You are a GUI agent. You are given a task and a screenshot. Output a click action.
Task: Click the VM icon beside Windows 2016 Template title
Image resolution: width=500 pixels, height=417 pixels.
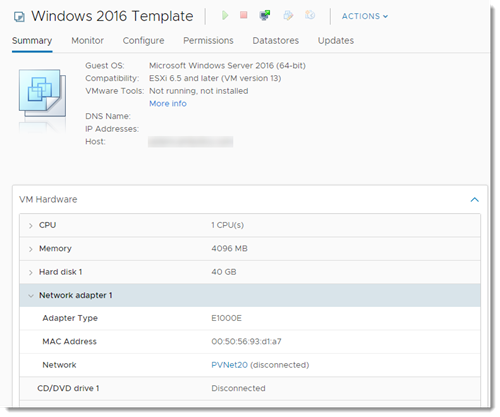pos(19,17)
